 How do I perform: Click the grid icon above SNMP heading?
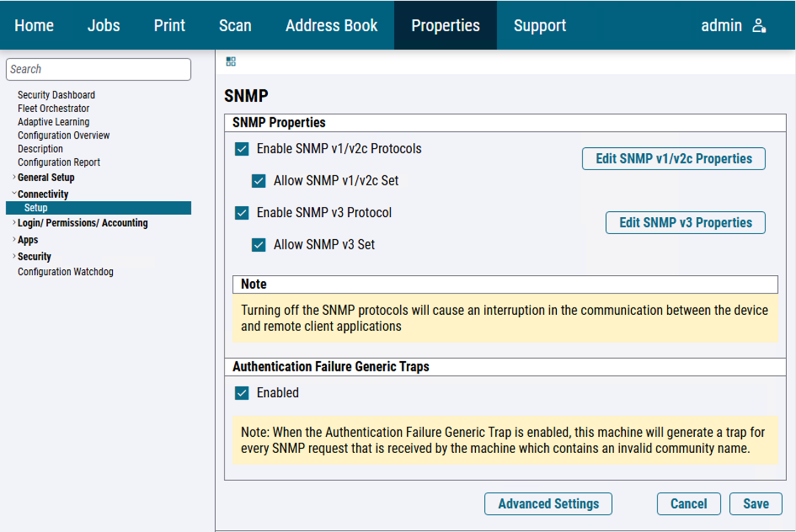pyautogui.click(x=231, y=62)
